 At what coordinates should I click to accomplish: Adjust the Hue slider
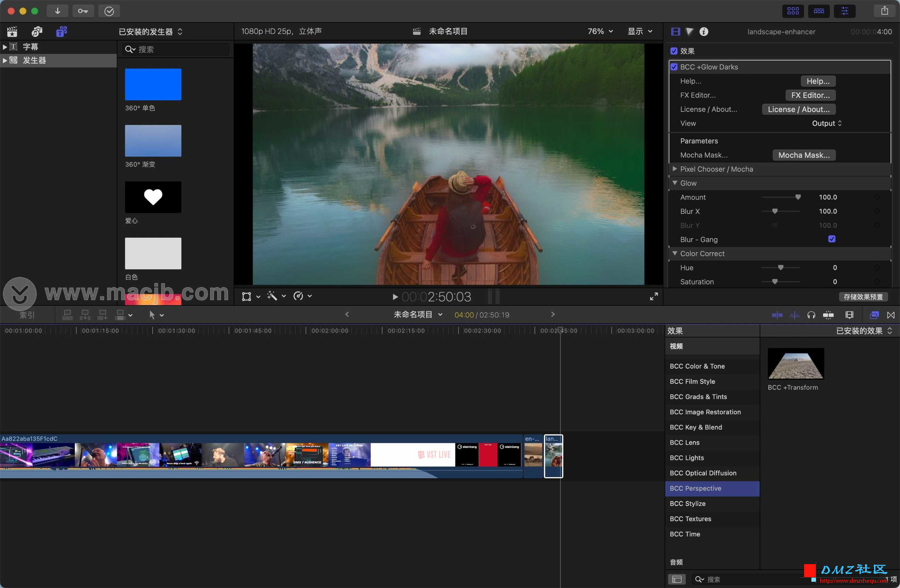click(781, 268)
